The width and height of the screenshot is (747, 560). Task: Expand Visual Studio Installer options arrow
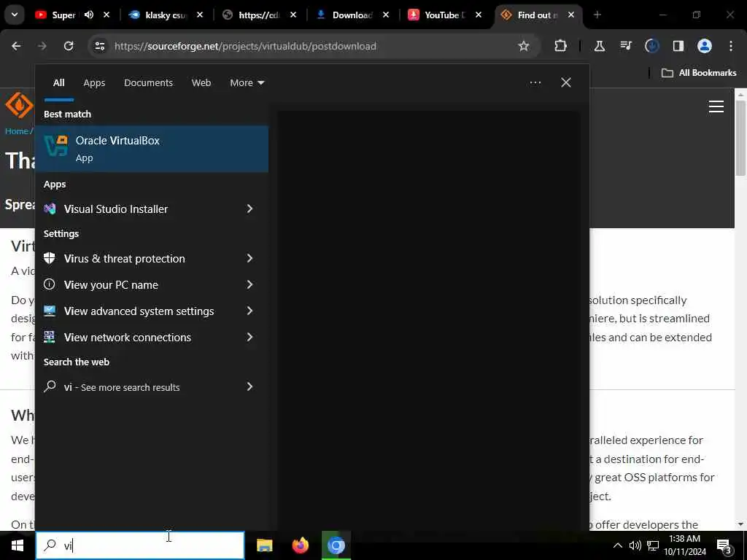tap(249, 209)
